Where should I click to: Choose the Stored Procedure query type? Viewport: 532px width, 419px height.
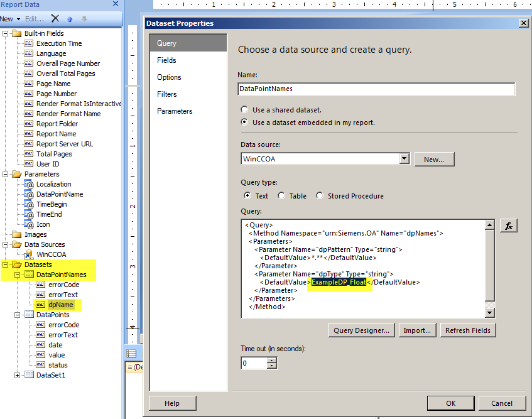320,196
